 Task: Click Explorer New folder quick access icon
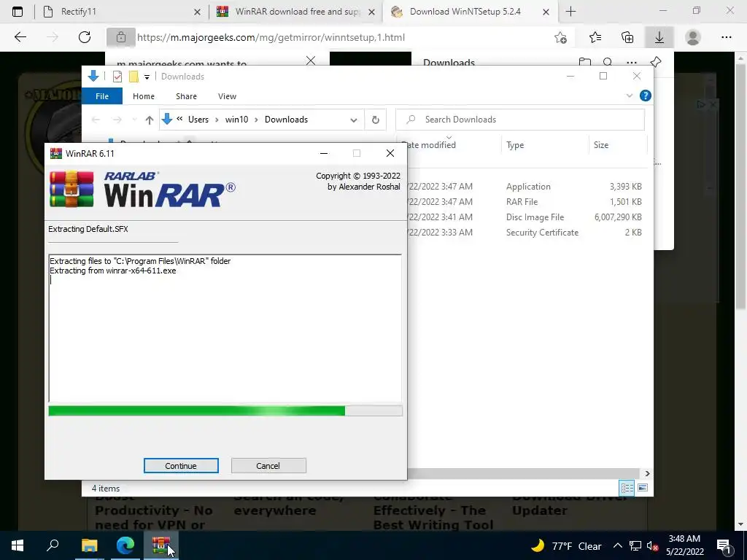pos(134,76)
